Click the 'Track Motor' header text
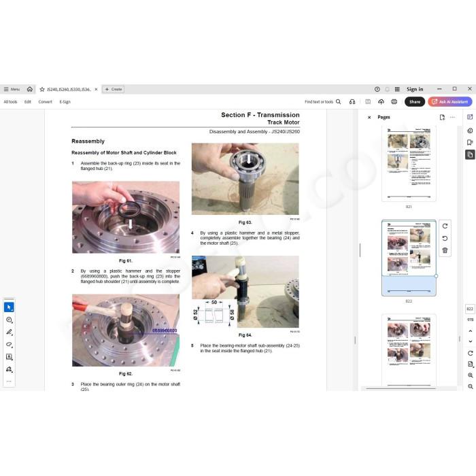 tap(284, 122)
